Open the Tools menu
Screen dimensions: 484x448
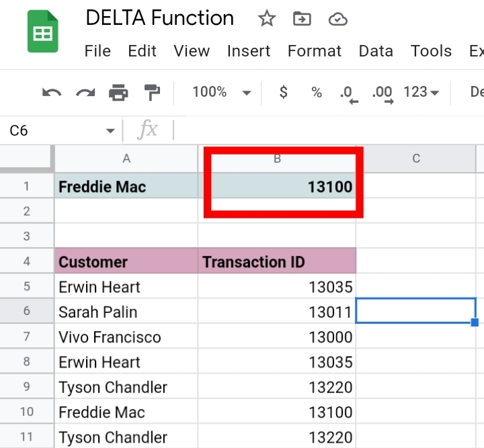point(431,51)
